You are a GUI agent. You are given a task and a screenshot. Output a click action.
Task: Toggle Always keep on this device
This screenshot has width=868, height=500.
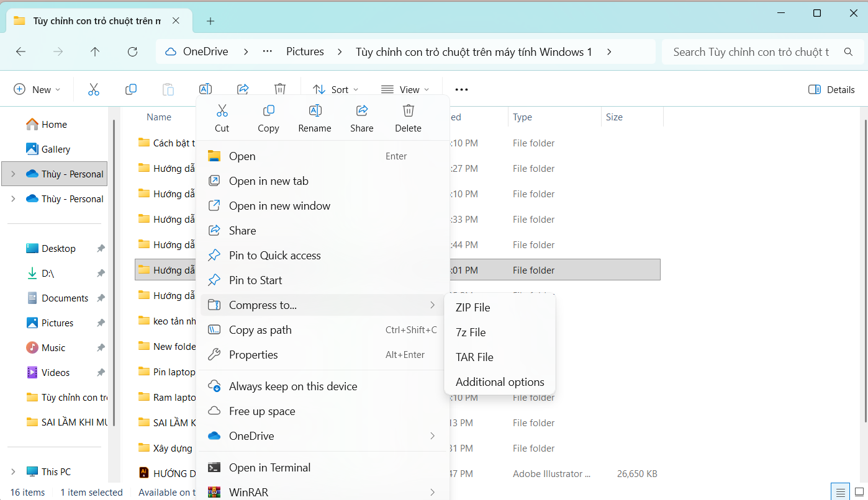point(292,386)
